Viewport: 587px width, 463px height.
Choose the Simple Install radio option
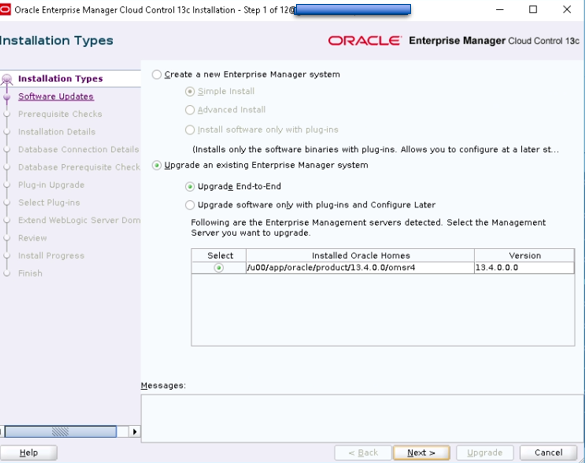coord(190,91)
